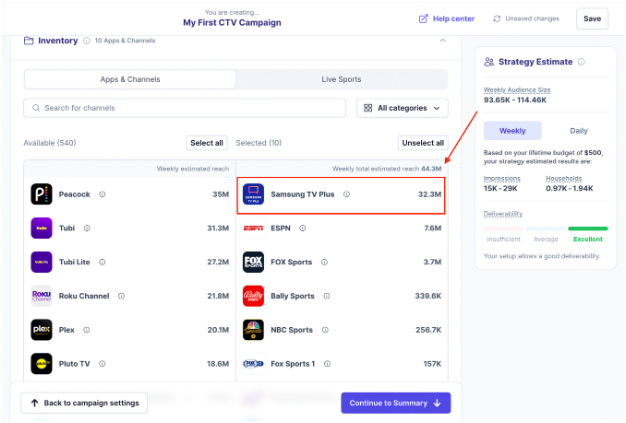This screenshot has width=626, height=423.
Task: Open info icon next to Bally Sports
Action: point(327,296)
